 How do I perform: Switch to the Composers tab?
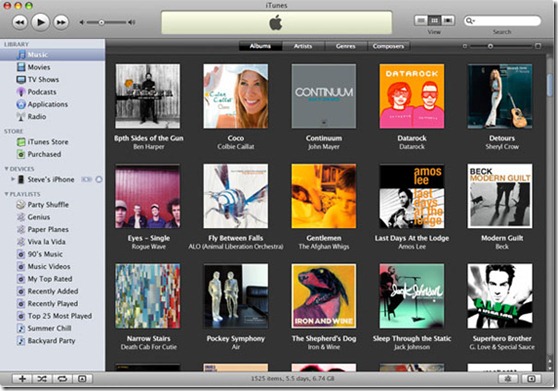388,46
